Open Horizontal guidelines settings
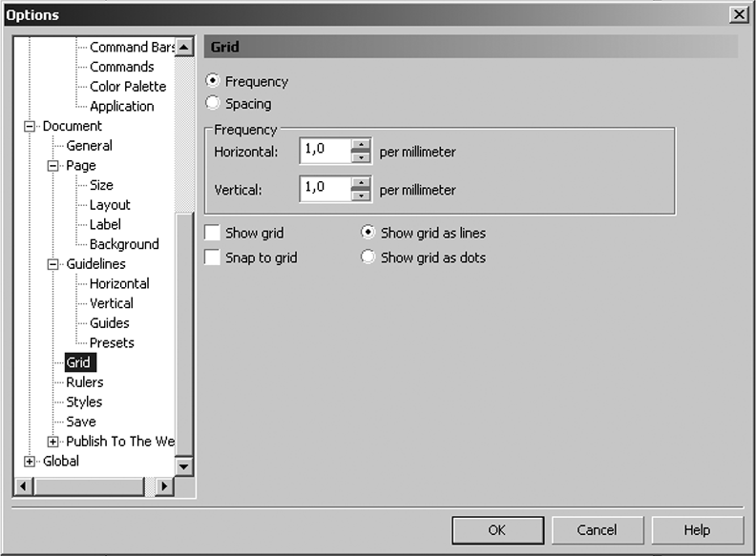The width and height of the screenshot is (756, 556). [119, 284]
